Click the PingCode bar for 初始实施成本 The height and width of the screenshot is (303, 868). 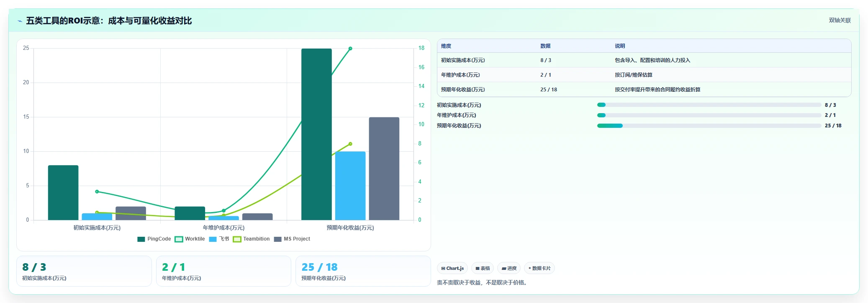tap(63, 193)
